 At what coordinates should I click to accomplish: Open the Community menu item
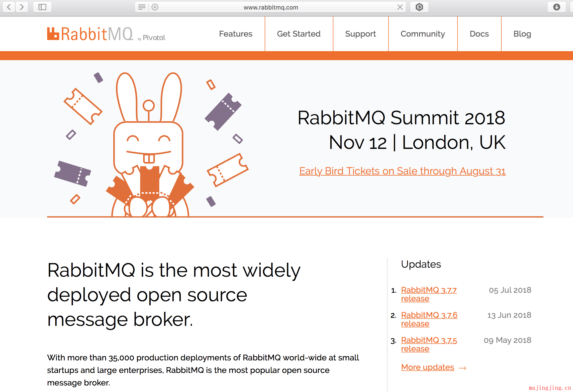(x=423, y=34)
